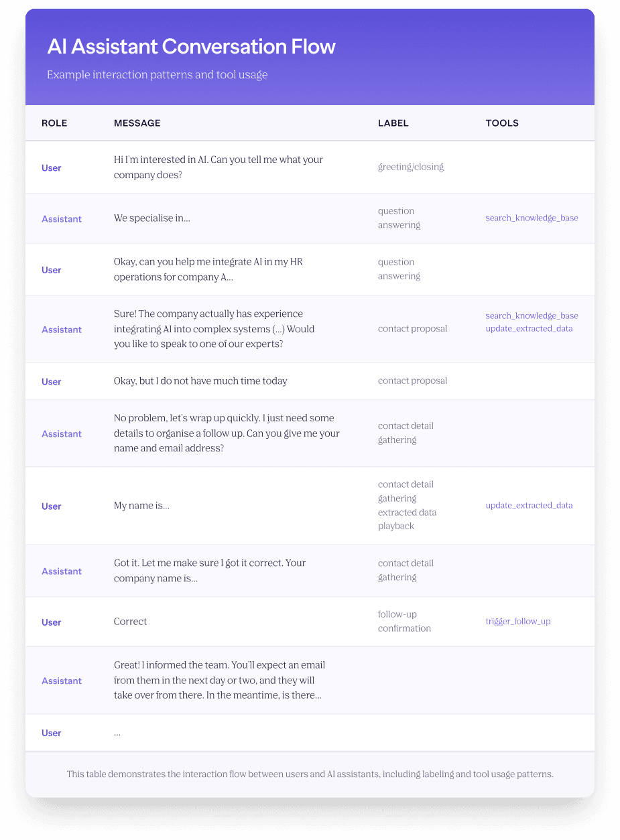Image resolution: width=620 pixels, height=840 pixels.
Task: Click the "greeting/closing" label
Action: [410, 167]
